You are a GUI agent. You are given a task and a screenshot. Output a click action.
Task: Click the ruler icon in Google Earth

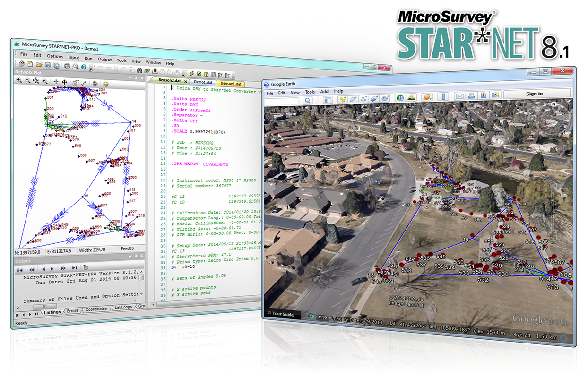[x=443, y=96]
